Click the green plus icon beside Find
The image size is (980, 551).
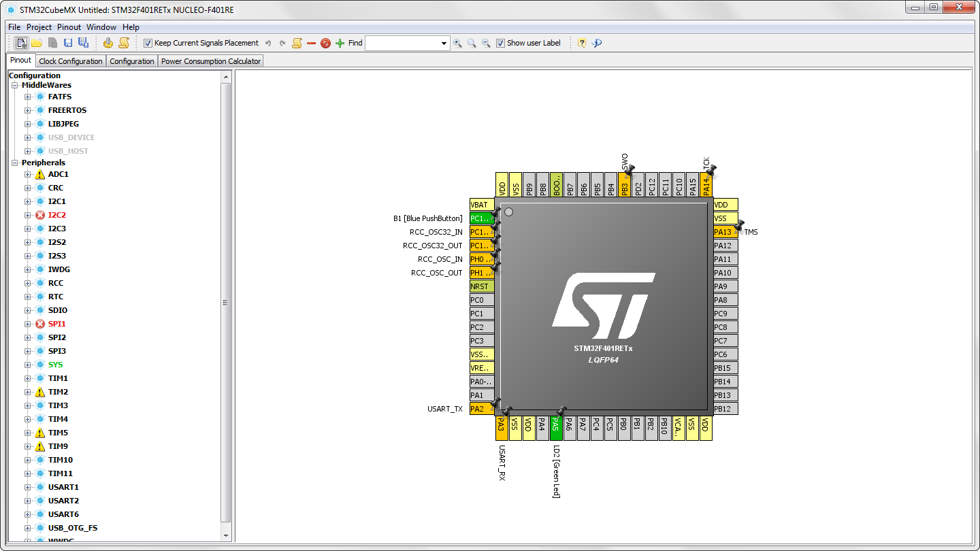point(340,43)
